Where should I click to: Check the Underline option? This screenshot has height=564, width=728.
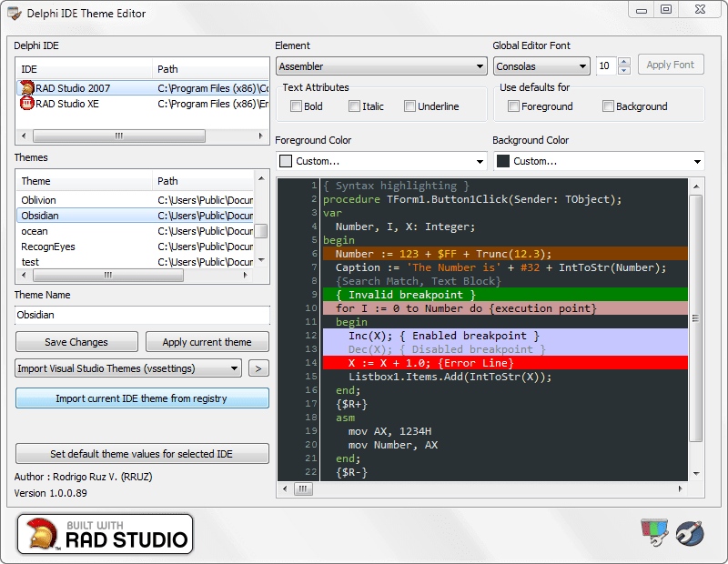coord(410,106)
